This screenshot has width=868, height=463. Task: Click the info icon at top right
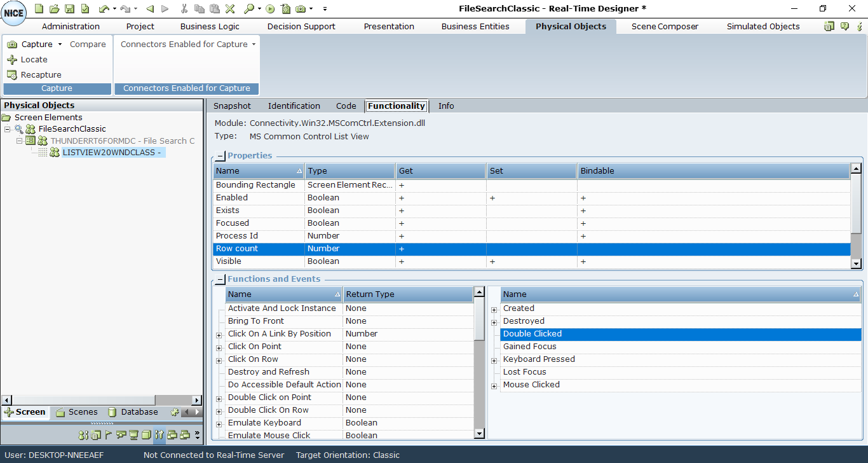860,26
